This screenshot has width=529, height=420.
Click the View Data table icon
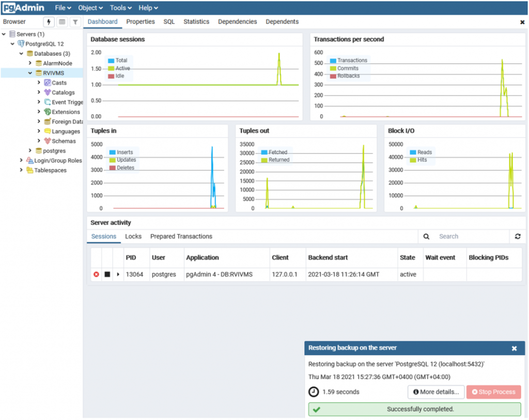tap(62, 22)
